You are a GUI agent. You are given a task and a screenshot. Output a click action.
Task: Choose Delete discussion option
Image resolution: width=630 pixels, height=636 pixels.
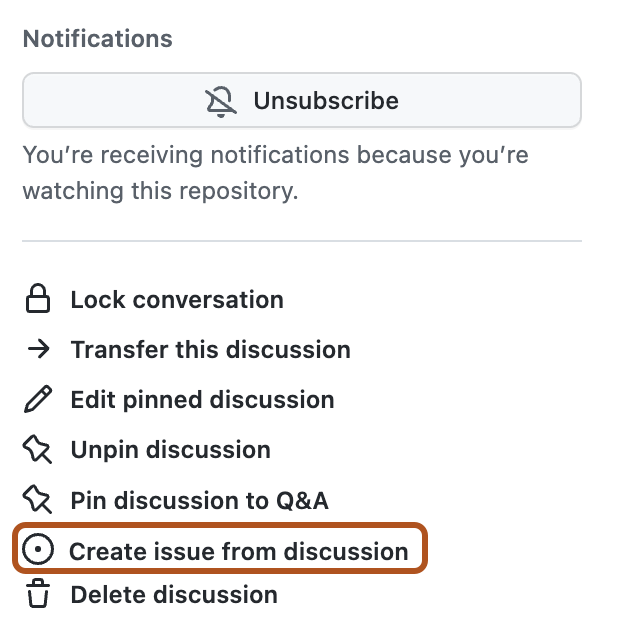click(x=174, y=595)
